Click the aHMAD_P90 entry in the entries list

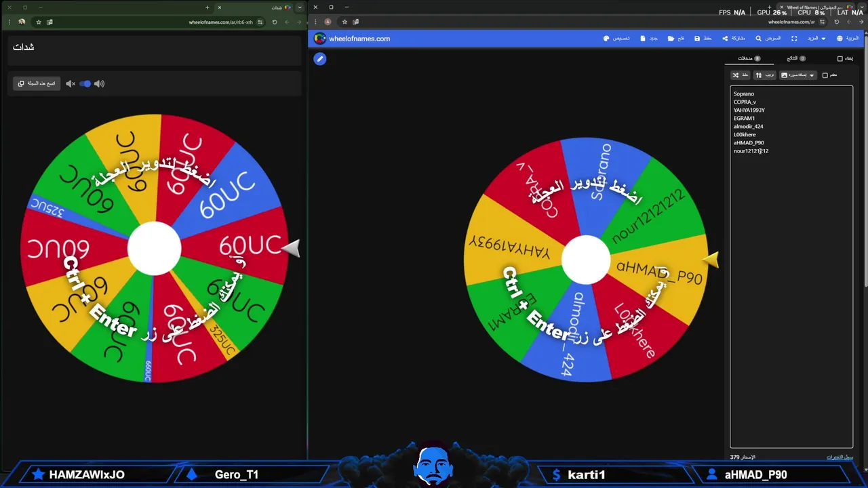click(x=749, y=143)
